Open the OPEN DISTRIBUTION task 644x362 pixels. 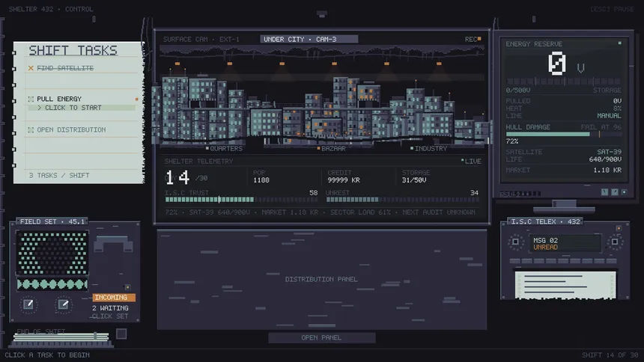(71, 129)
